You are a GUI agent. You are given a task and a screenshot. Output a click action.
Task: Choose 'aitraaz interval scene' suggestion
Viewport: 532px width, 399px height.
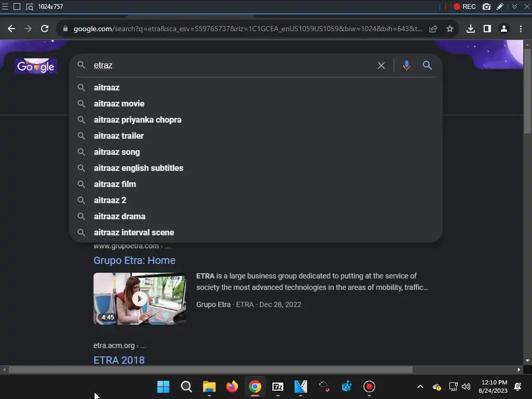(256, 232)
